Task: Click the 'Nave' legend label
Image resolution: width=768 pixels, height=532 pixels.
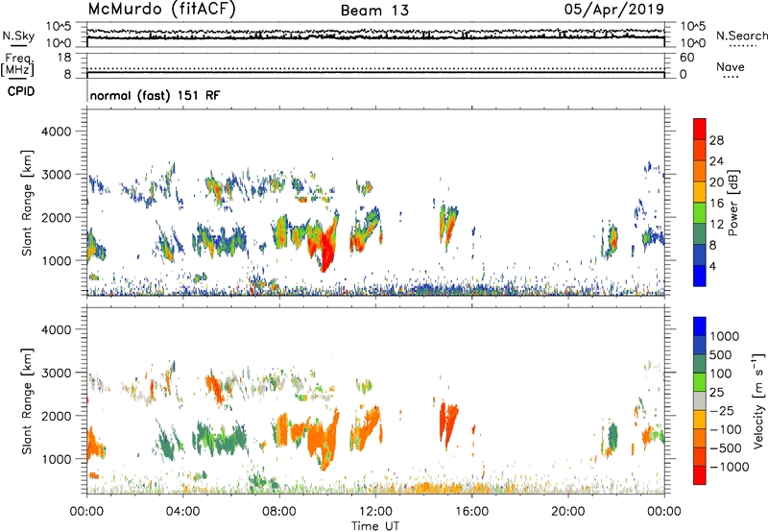Action: point(731,66)
